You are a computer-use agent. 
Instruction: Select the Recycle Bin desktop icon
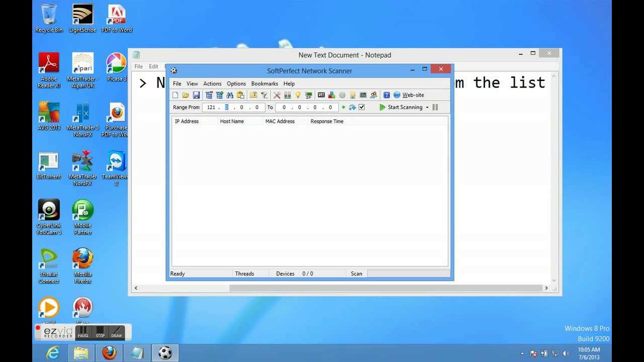49,19
